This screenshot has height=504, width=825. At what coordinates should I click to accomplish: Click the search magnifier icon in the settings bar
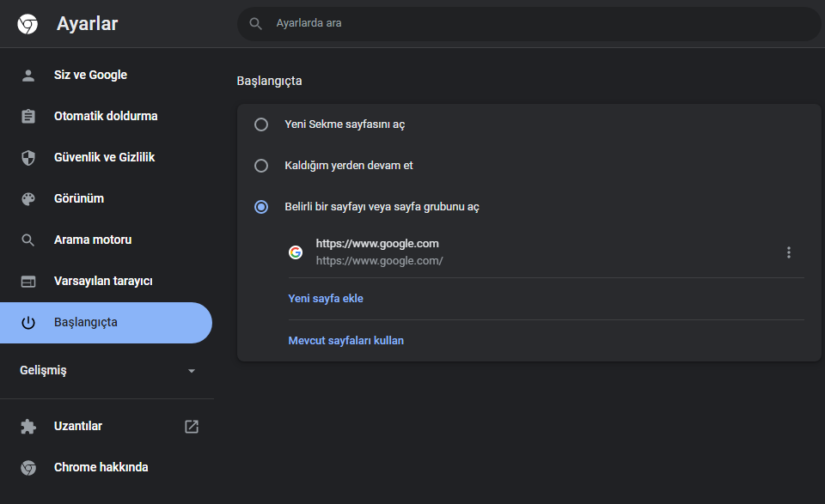pos(255,24)
